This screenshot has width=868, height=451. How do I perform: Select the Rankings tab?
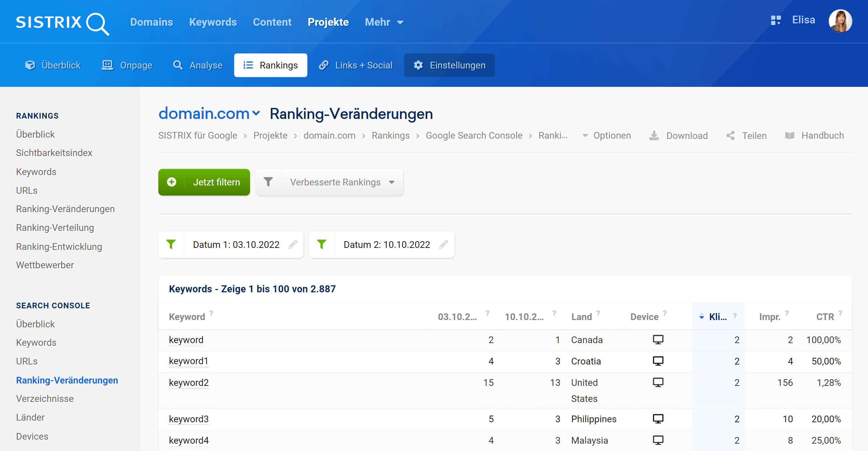pyautogui.click(x=270, y=65)
